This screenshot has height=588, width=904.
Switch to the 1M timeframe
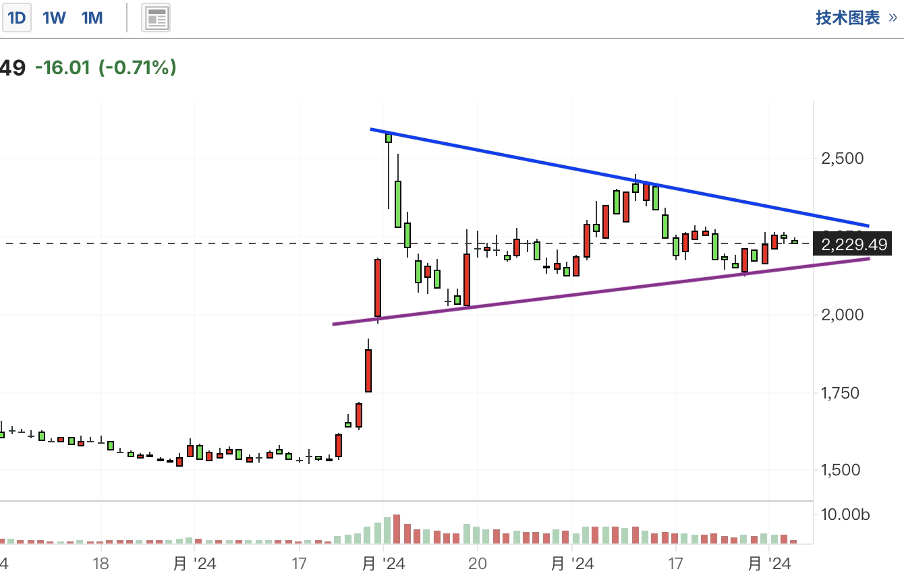[92, 18]
